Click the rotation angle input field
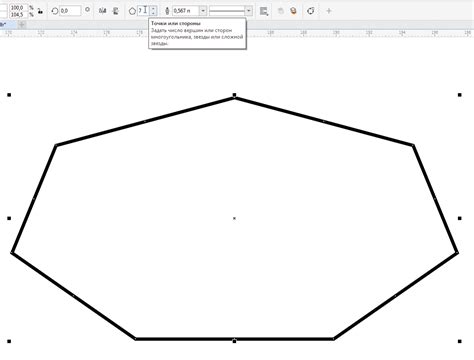 (70, 11)
